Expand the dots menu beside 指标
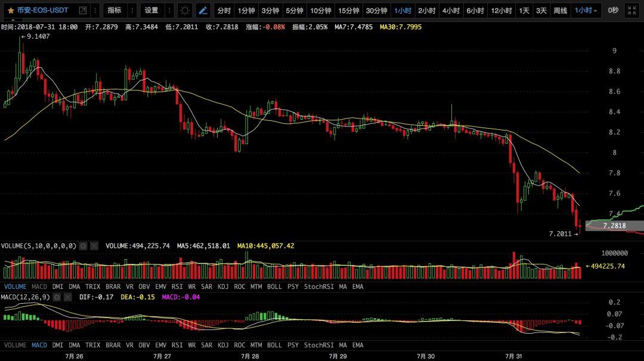This screenshot has height=361, width=644. point(132,10)
